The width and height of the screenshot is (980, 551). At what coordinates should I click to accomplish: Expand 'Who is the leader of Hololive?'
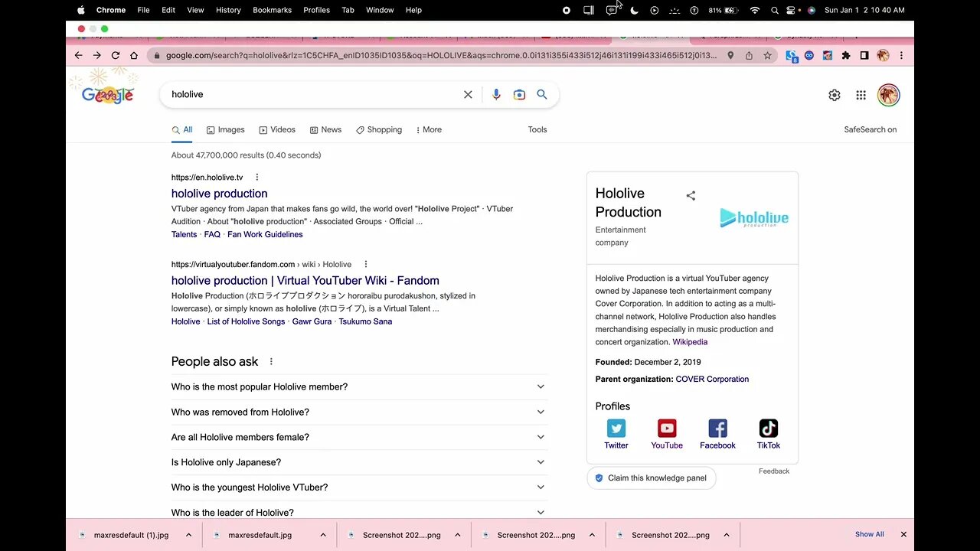358,511
